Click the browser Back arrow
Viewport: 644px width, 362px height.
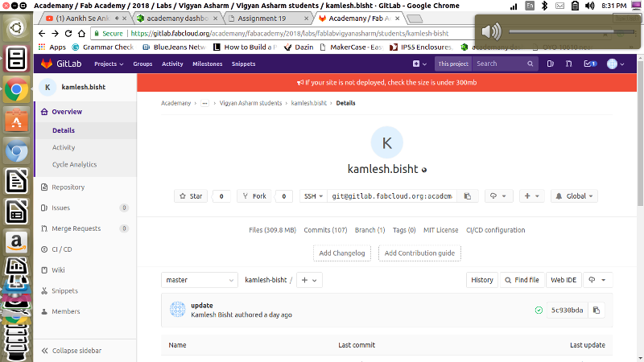click(x=42, y=33)
